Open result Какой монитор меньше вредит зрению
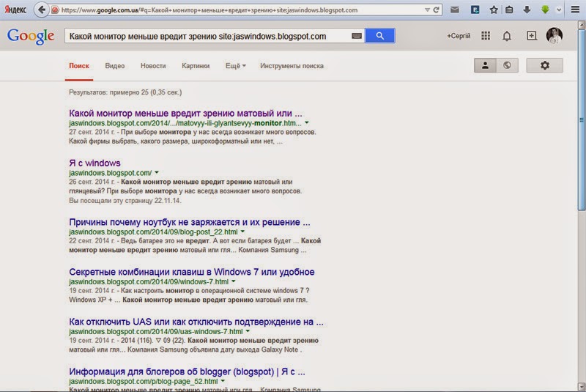The image size is (586, 392). (x=185, y=114)
